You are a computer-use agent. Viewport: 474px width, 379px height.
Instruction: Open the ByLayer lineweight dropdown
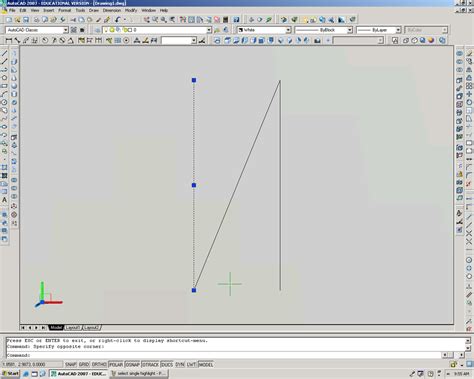(x=398, y=30)
